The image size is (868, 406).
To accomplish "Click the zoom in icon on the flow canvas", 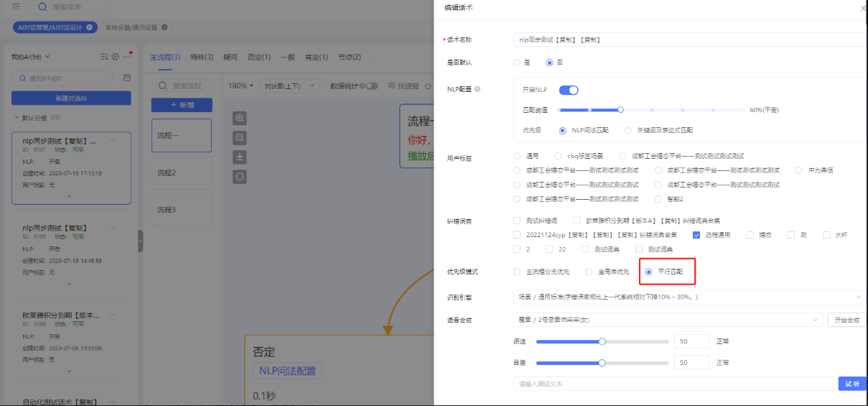I will click(241, 118).
